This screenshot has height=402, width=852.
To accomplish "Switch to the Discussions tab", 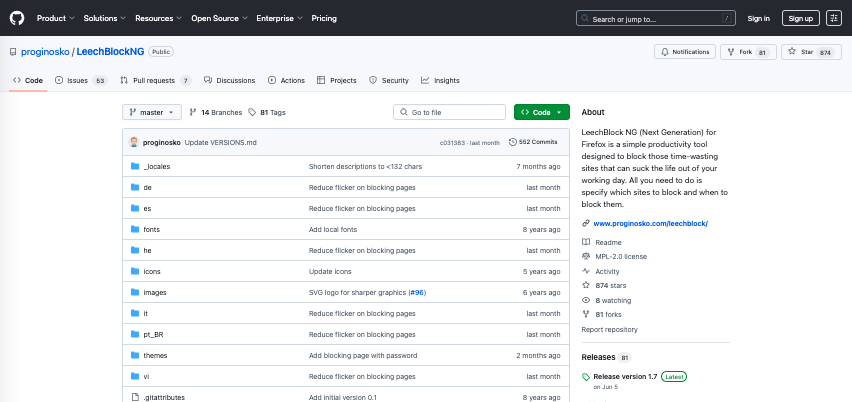I will 229,80.
